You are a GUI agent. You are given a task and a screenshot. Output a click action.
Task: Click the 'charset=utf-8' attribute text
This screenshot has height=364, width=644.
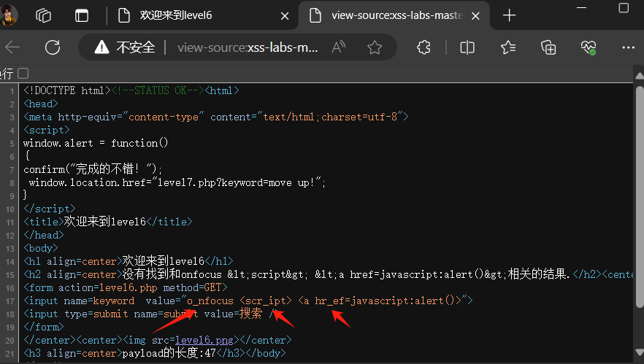(x=359, y=117)
